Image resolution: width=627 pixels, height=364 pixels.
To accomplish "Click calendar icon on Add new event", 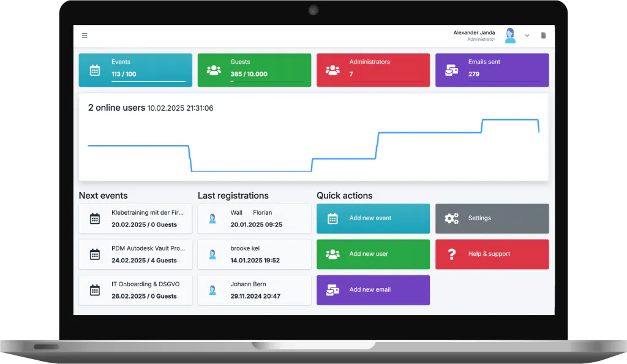I will point(332,218).
